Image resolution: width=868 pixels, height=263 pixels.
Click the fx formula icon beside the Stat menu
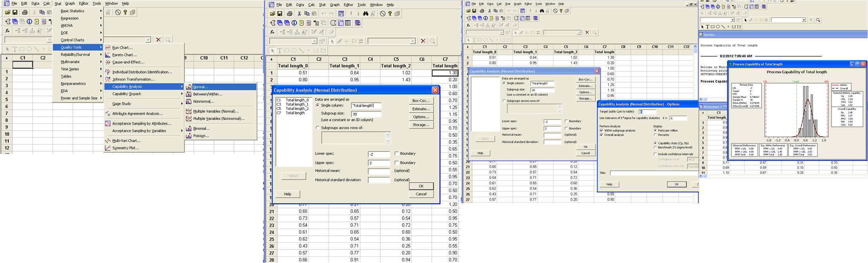click(7, 30)
